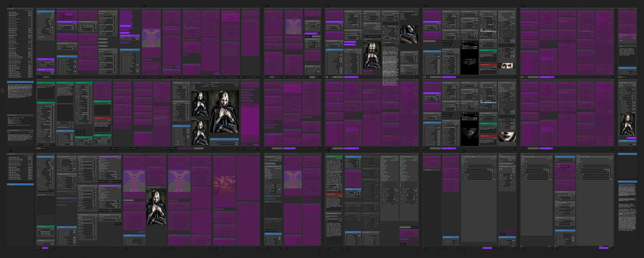Viewport: 644px width, 258px height.
Task: Click Negative Prompt text box in Prompt group
Action: coord(103,127)
